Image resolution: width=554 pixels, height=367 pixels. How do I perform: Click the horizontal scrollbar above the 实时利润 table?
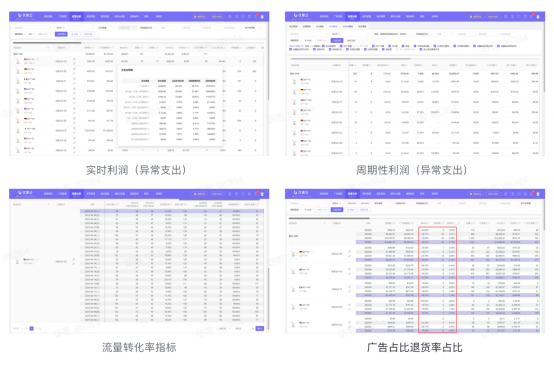(x=47, y=43)
